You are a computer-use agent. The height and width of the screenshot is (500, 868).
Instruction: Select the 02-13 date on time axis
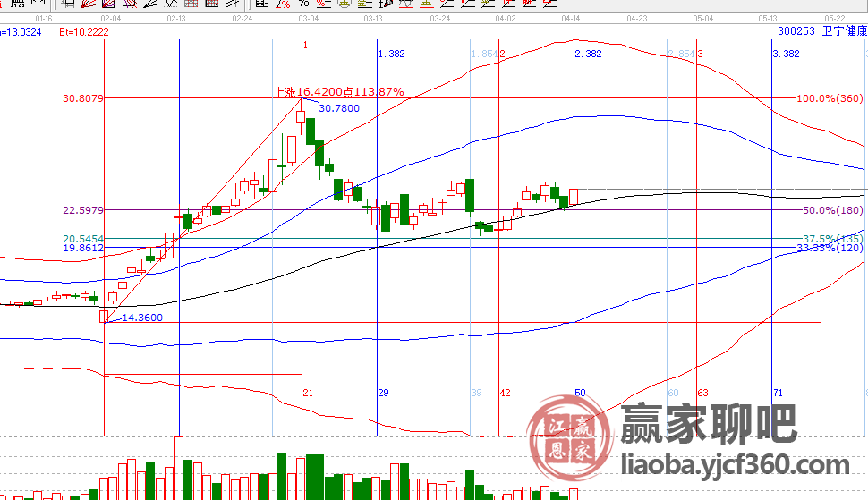(x=176, y=18)
